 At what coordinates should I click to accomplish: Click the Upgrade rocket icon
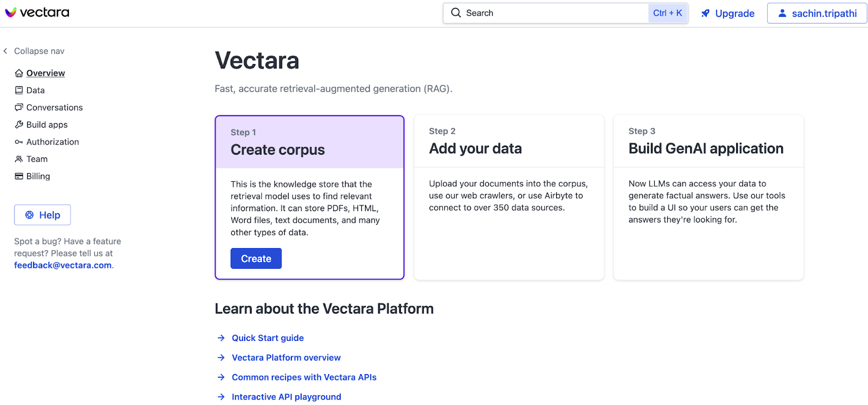click(705, 14)
